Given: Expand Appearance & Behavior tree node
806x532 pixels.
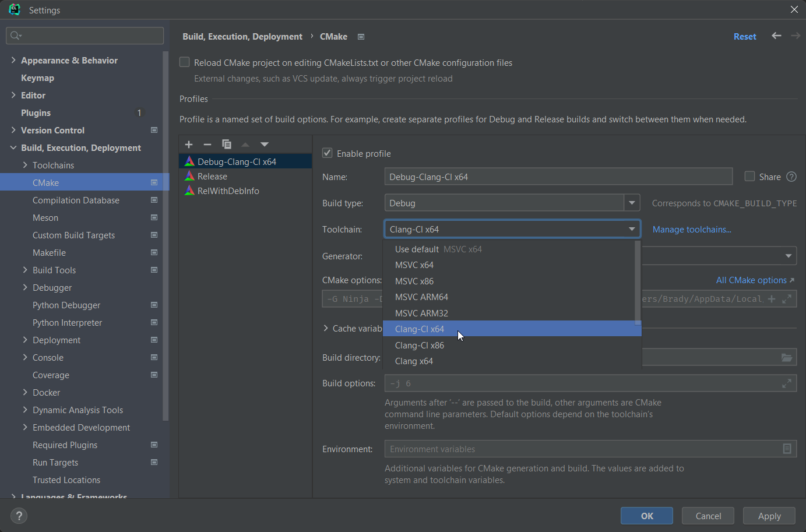Looking at the screenshot, I should (x=13, y=60).
